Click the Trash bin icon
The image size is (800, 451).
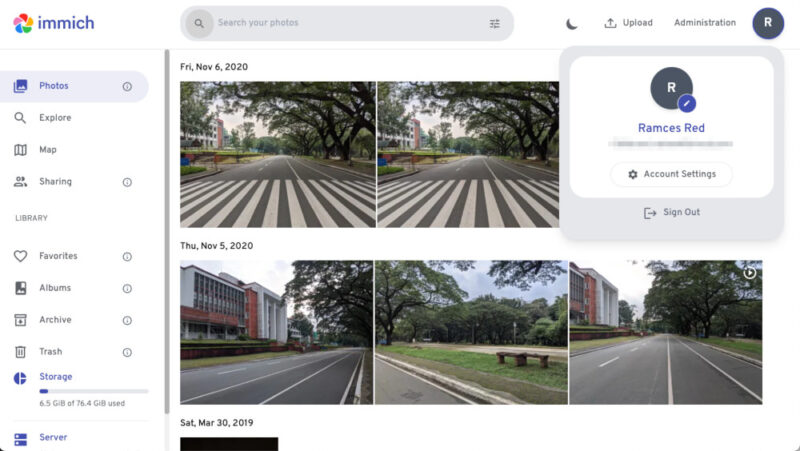coord(20,352)
